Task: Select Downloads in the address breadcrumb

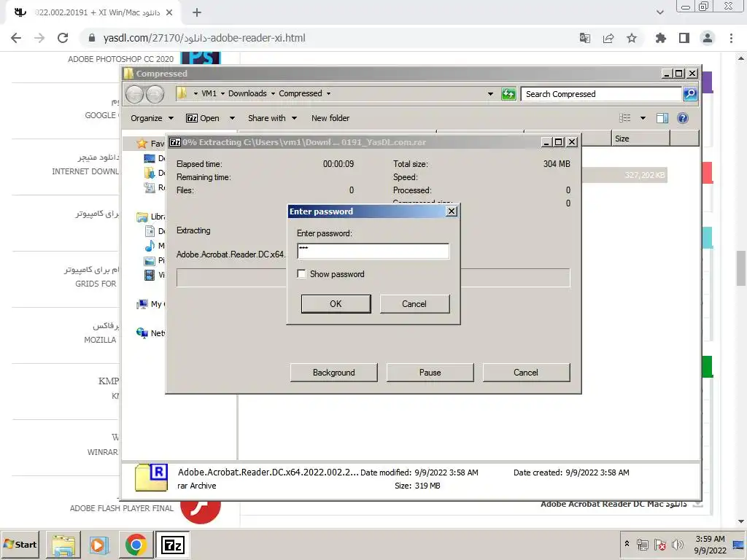Action: pos(247,93)
